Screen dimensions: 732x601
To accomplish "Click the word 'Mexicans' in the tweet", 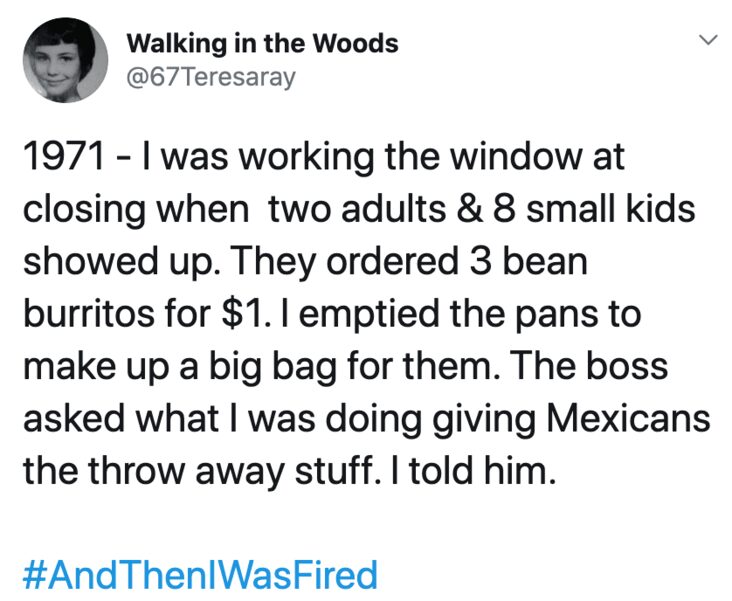I will pyautogui.click(x=628, y=418).
